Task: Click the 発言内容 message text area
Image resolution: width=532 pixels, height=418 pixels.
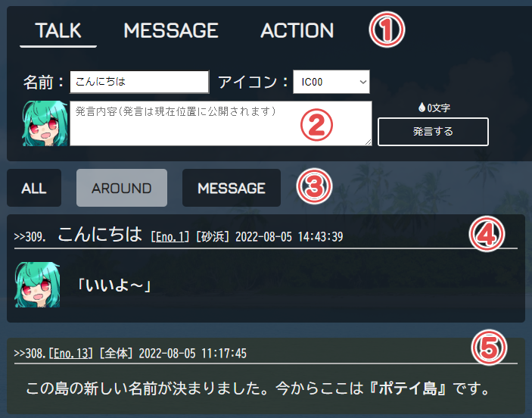Action: coord(221,123)
